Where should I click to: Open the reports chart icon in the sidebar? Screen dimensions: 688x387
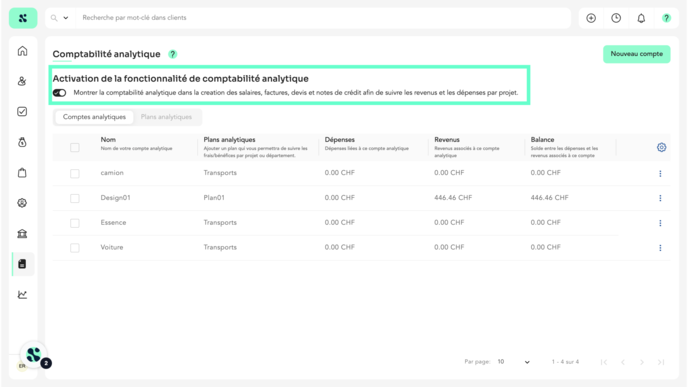(x=22, y=294)
